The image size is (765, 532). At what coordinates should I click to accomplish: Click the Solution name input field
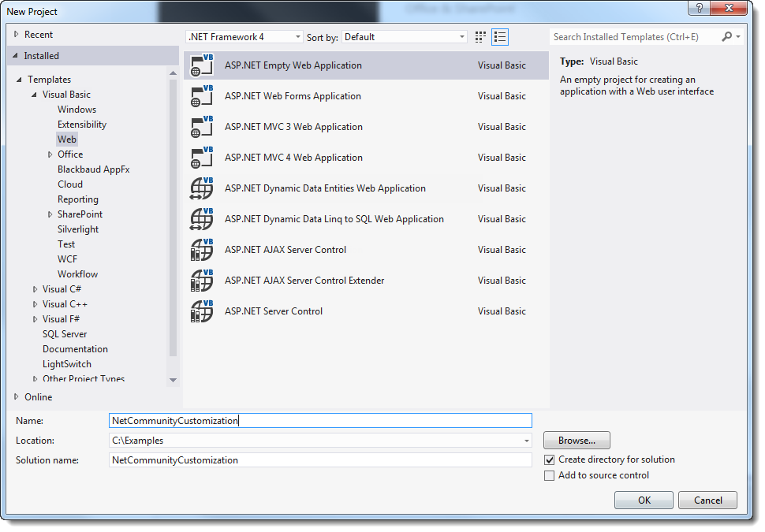[x=320, y=460]
